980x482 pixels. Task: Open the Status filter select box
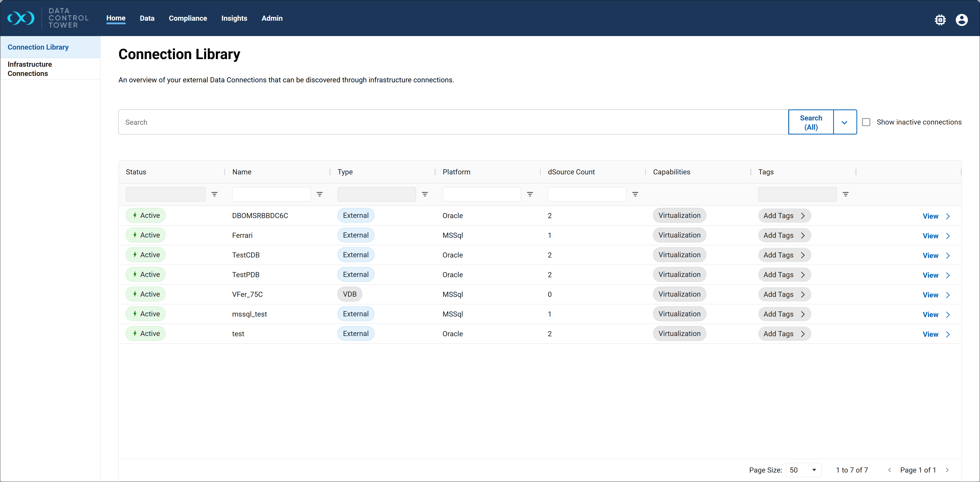pyautogui.click(x=166, y=194)
